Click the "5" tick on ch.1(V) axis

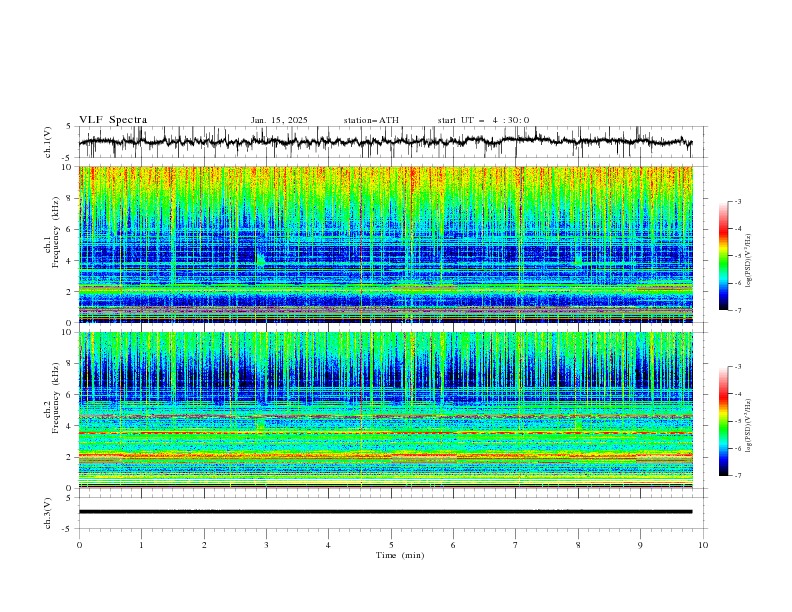pos(69,127)
